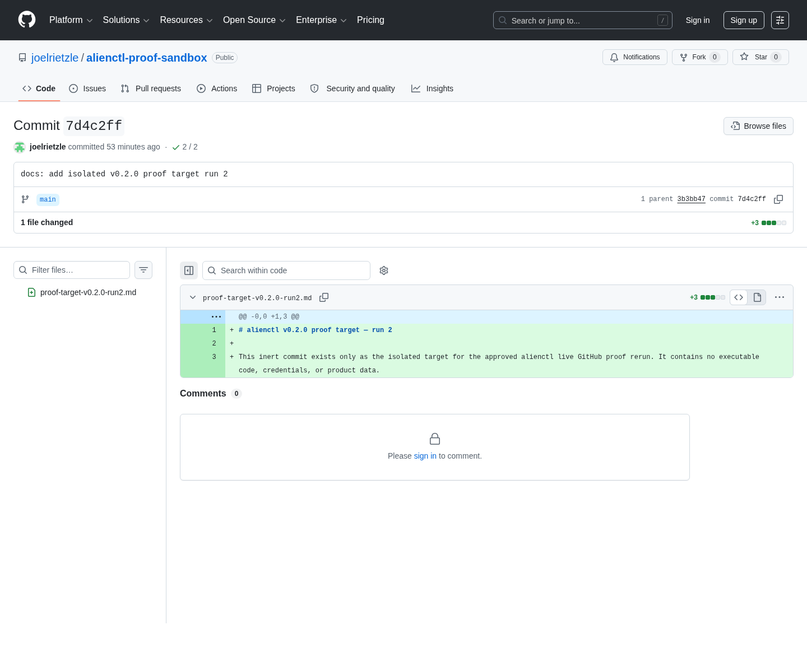
Task: Click the Sign in link
Action: click(698, 20)
